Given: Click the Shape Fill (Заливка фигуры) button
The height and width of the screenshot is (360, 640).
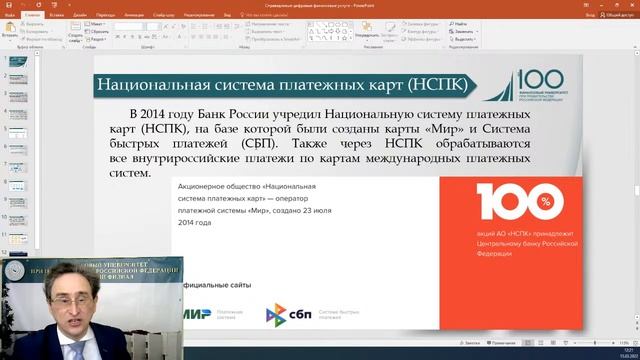Looking at the screenshot, I should click(420, 24).
